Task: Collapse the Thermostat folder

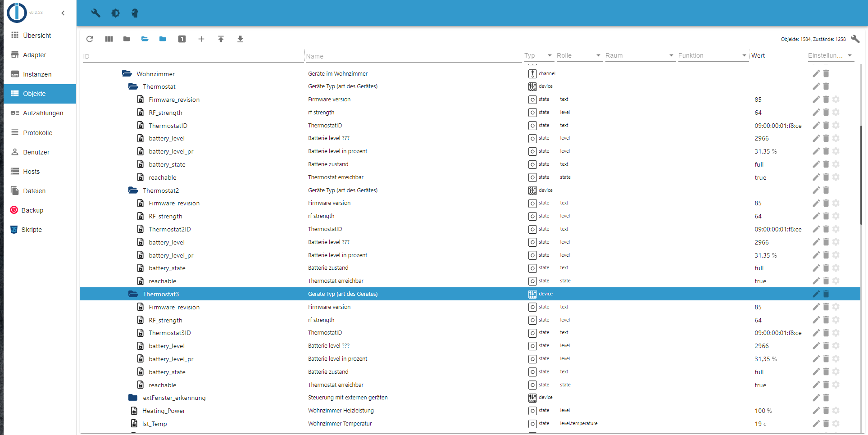Action: pyautogui.click(x=133, y=86)
